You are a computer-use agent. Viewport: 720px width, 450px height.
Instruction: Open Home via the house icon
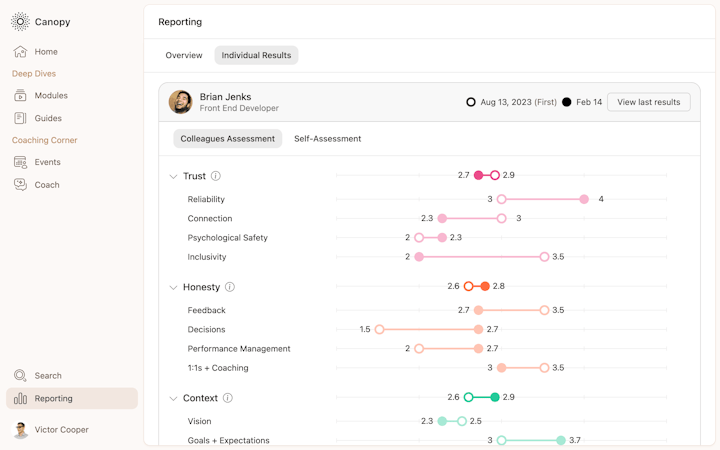(x=20, y=52)
